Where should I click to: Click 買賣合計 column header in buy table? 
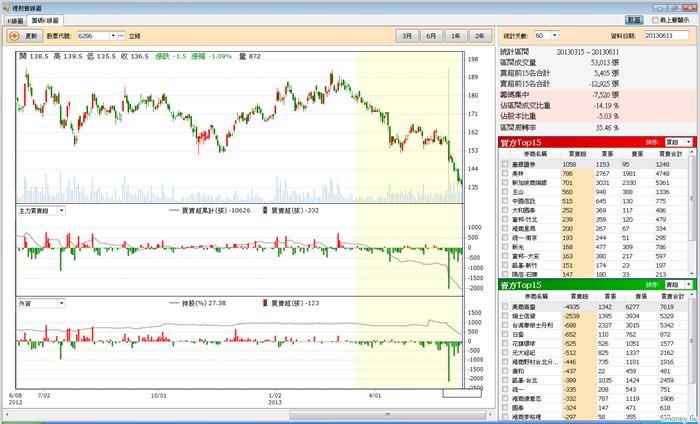pyautogui.click(x=671, y=154)
